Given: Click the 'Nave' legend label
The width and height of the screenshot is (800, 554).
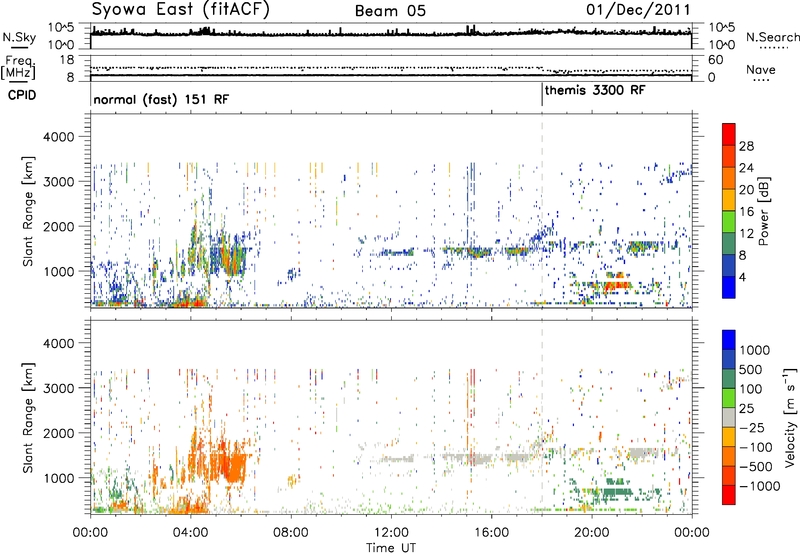Looking at the screenshot, I should 761,69.
